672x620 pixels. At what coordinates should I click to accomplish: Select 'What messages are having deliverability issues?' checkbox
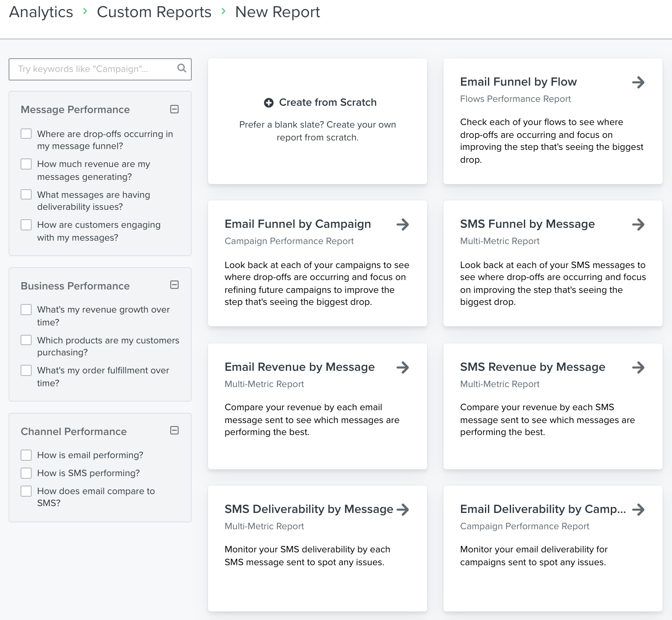click(x=26, y=194)
